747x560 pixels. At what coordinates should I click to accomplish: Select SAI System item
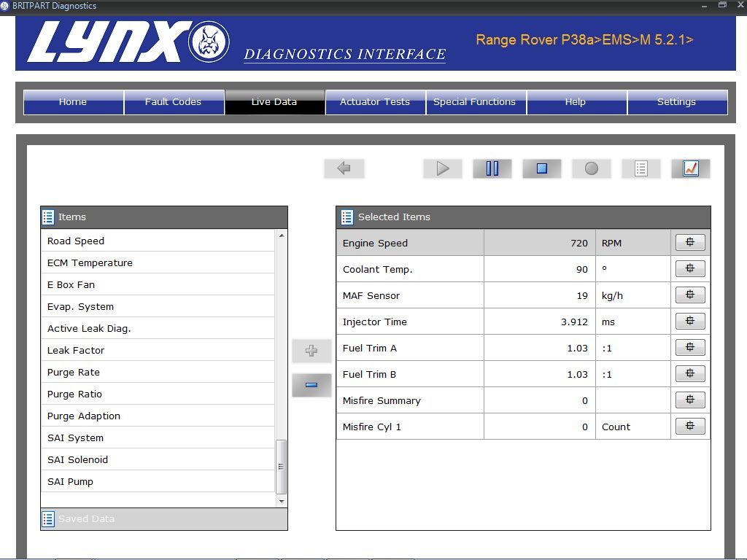tap(158, 438)
